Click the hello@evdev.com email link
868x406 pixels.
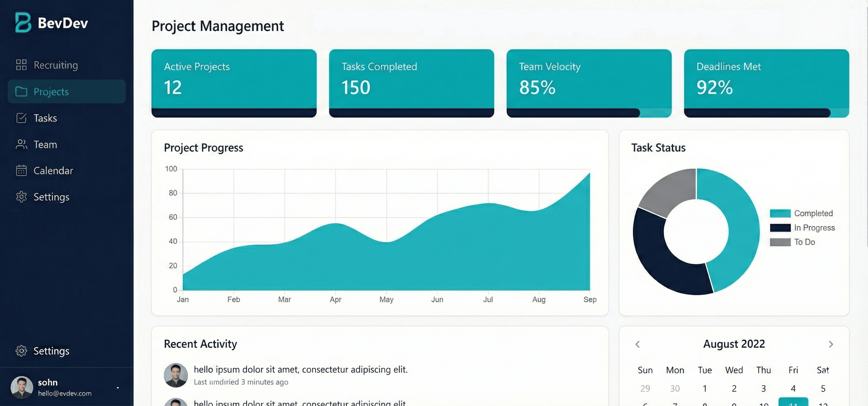tap(65, 393)
